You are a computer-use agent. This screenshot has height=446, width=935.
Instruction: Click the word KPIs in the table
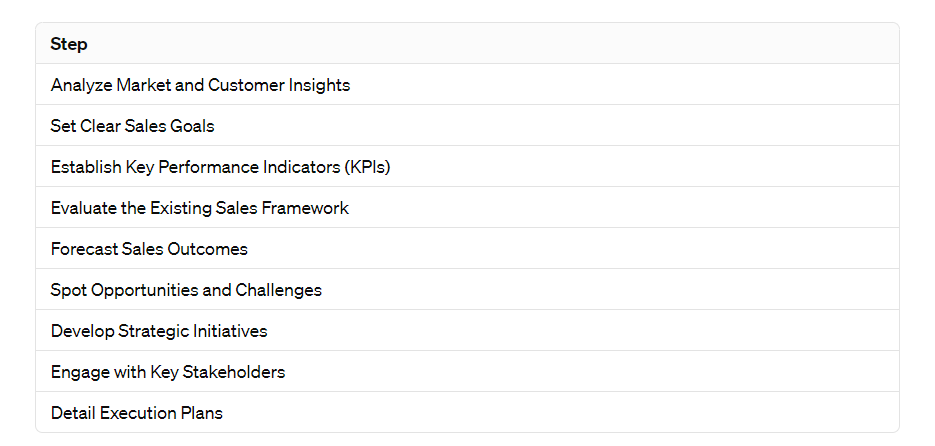tap(367, 167)
